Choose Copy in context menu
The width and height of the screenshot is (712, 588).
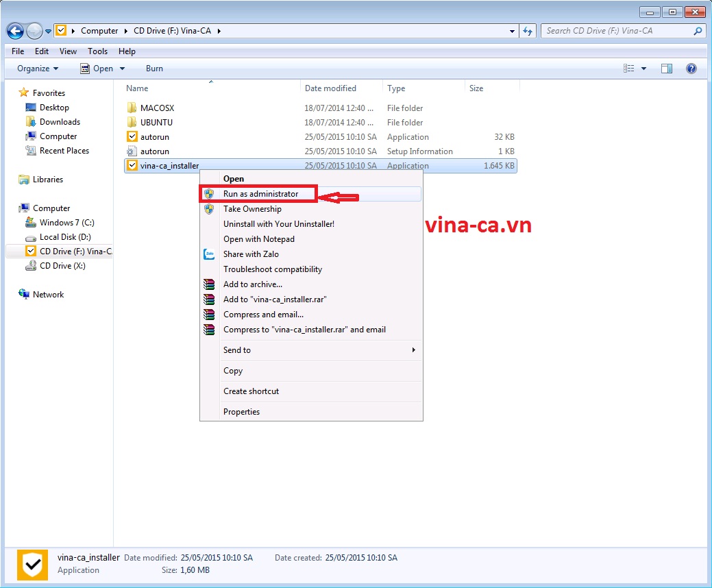233,371
